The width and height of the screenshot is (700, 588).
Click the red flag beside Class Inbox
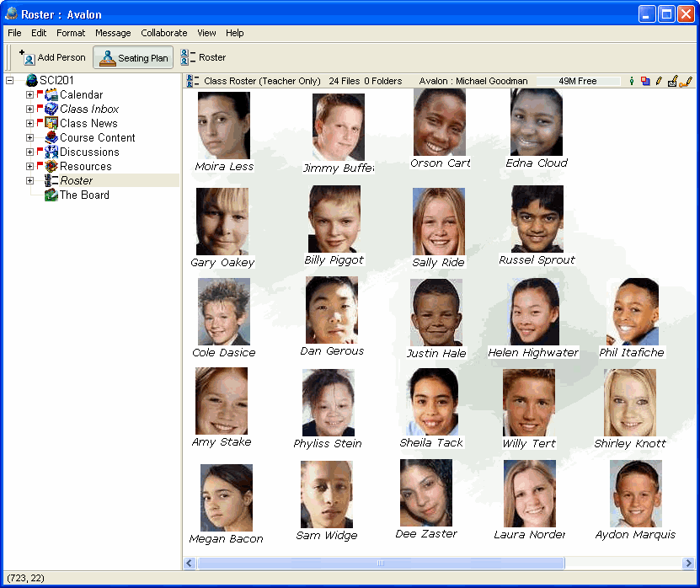click(x=40, y=108)
